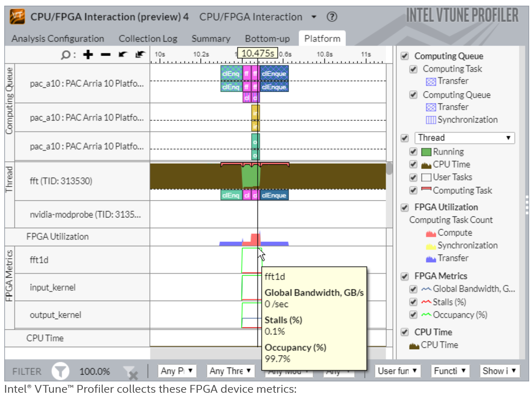
Task: Disable the Running thread checkbox
Action: pyautogui.click(x=413, y=152)
